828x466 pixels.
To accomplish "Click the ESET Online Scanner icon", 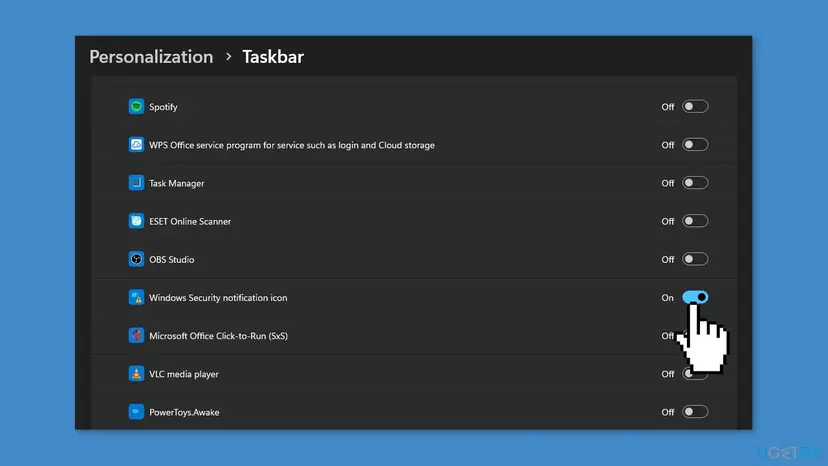I will (x=136, y=221).
